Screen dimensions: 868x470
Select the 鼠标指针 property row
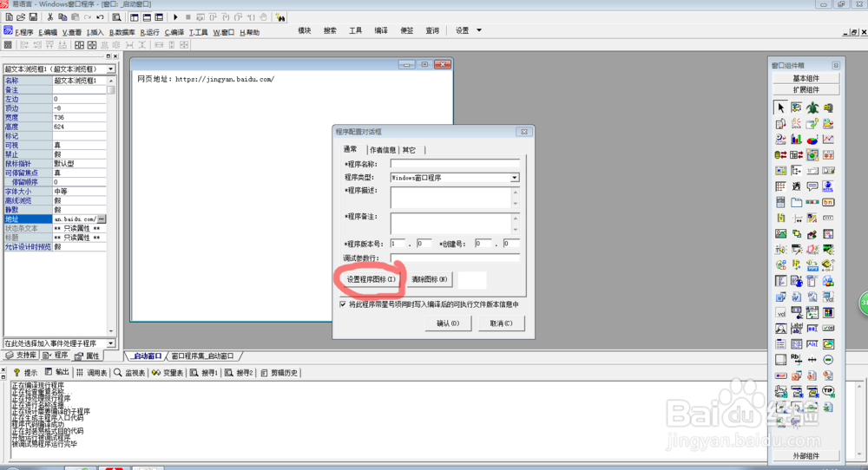[x=55, y=164]
